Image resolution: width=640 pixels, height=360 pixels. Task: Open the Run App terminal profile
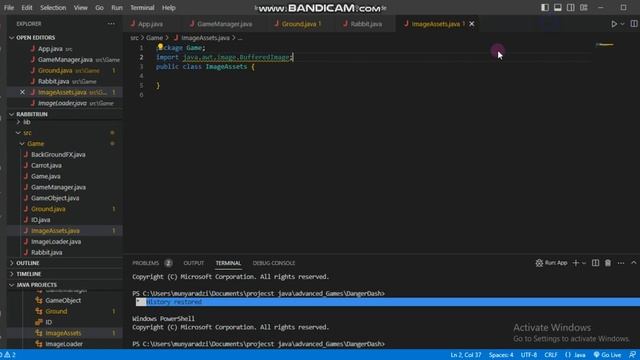[x=551, y=263]
